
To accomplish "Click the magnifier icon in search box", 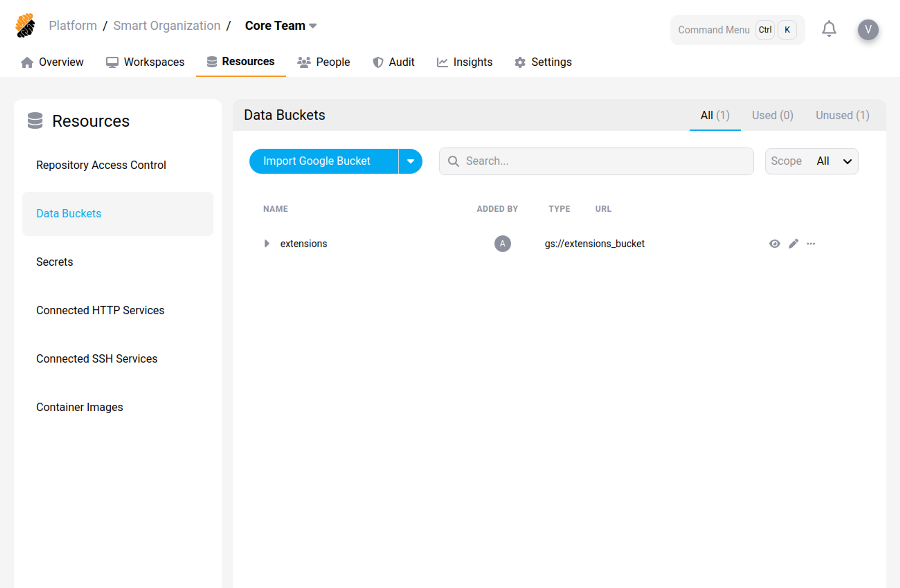I will coord(453,161).
